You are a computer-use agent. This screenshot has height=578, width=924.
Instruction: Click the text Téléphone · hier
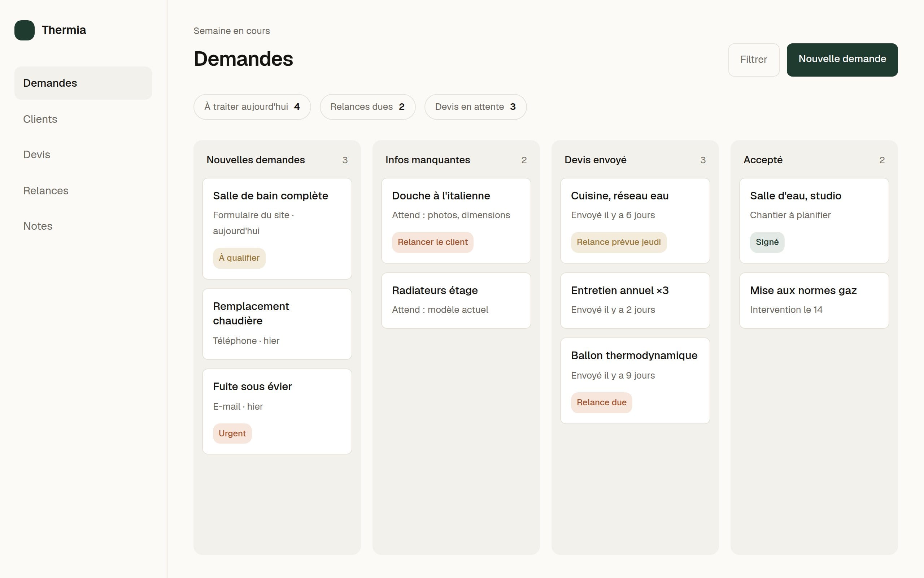pos(246,341)
